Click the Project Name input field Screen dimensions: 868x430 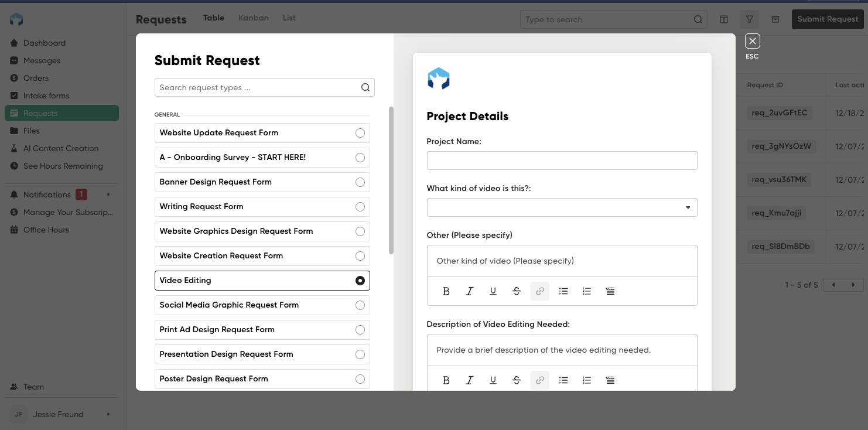point(562,161)
